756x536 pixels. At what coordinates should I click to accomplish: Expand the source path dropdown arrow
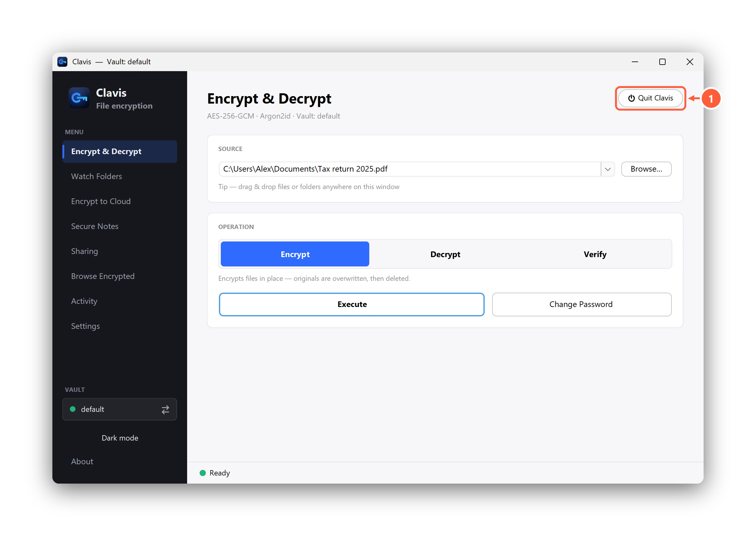coord(608,169)
